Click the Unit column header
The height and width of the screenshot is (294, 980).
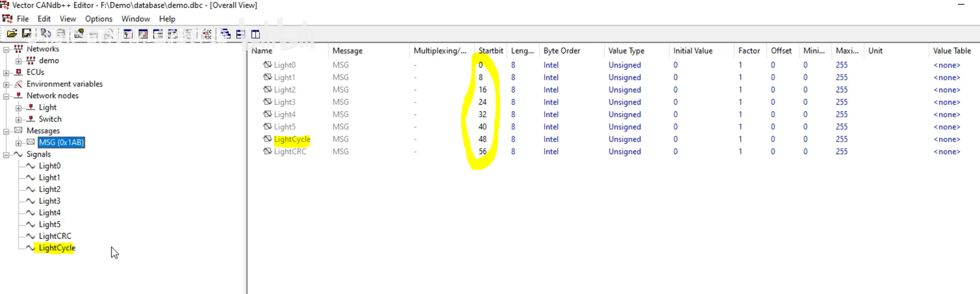897,51
